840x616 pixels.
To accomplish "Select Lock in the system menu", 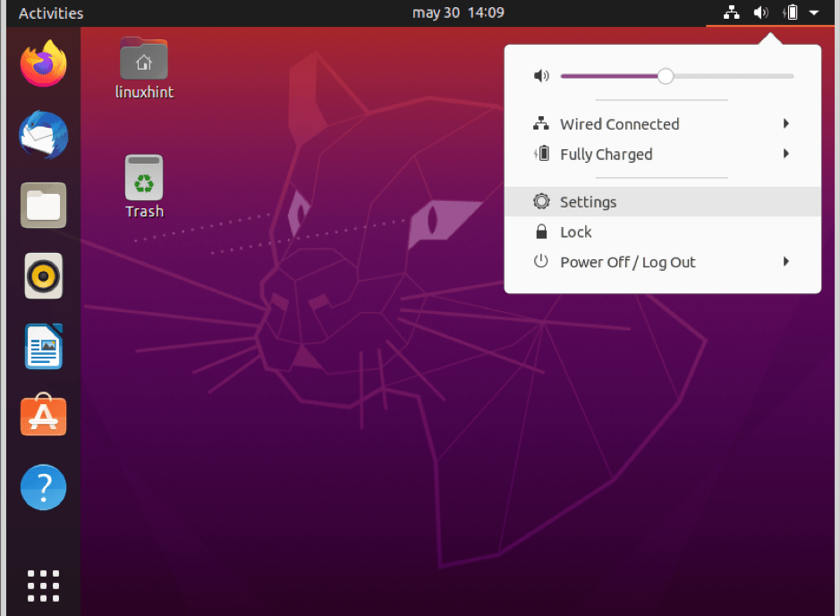I will [x=663, y=232].
